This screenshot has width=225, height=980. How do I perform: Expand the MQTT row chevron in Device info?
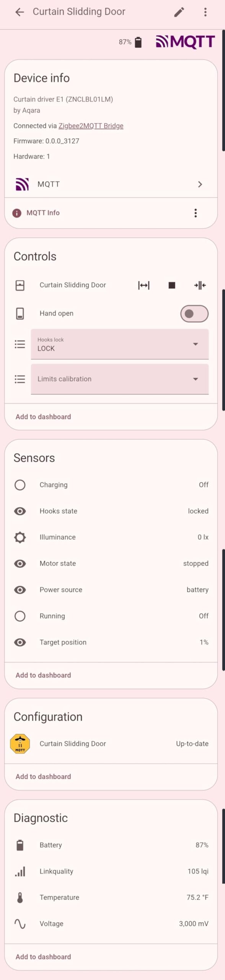tap(200, 184)
